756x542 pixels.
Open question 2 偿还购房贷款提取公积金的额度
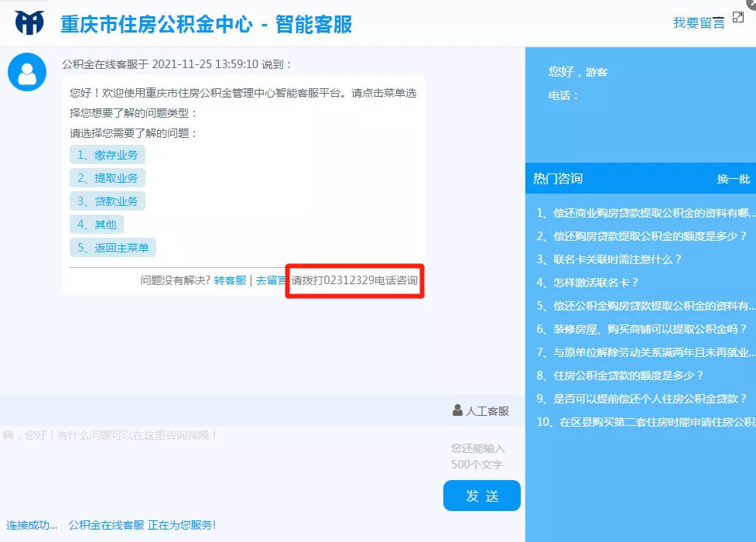(x=641, y=236)
